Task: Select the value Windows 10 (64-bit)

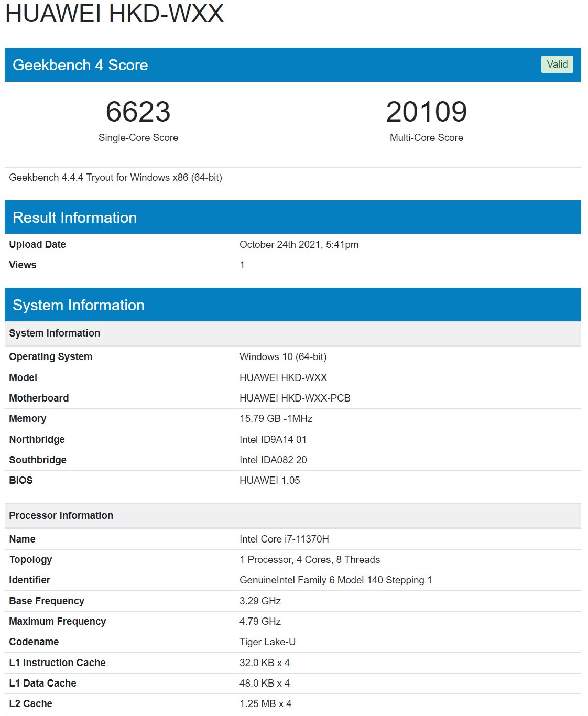Action: [x=283, y=356]
